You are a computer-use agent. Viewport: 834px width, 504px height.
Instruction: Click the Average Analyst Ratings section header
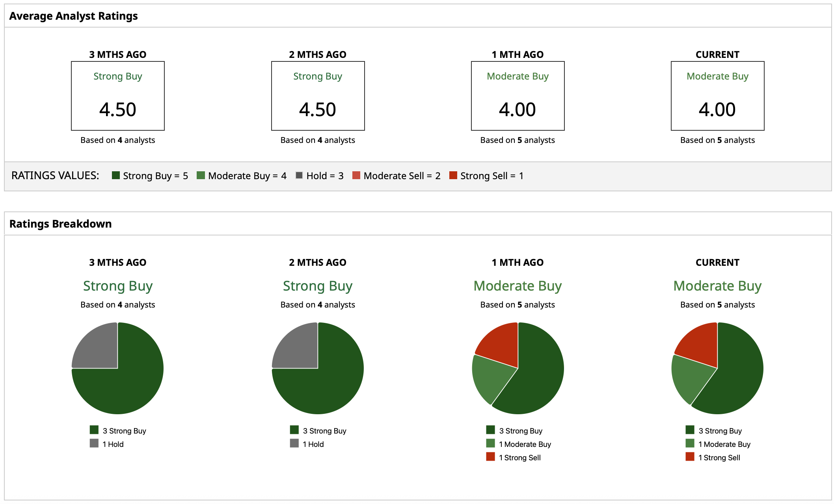[73, 16]
